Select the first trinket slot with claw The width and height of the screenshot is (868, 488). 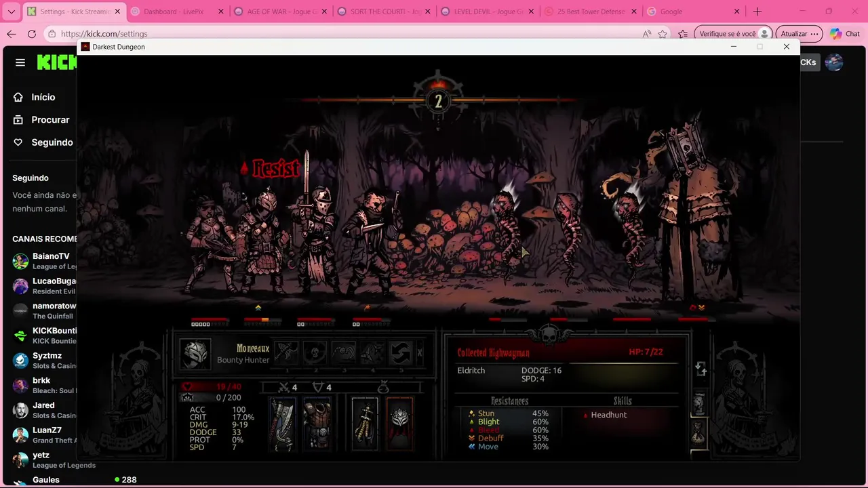click(365, 424)
